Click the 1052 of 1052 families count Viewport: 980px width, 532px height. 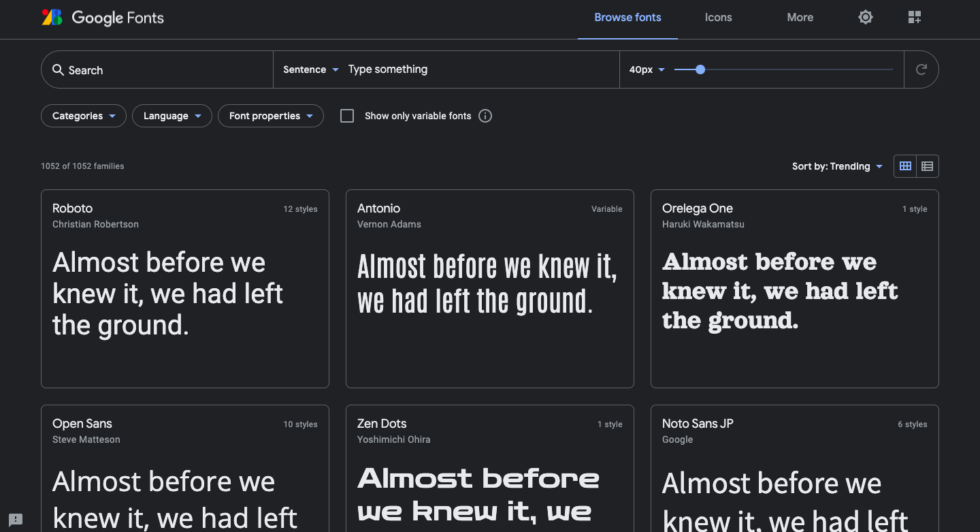[82, 166]
